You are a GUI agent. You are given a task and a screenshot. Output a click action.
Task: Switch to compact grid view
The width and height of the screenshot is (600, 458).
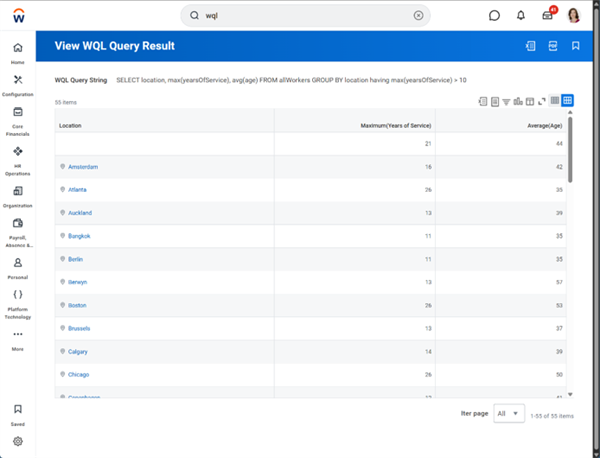pos(555,101)
